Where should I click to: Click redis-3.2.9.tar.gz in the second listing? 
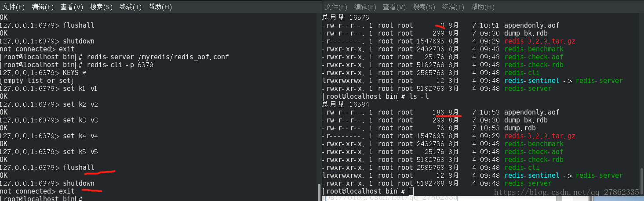540,136
